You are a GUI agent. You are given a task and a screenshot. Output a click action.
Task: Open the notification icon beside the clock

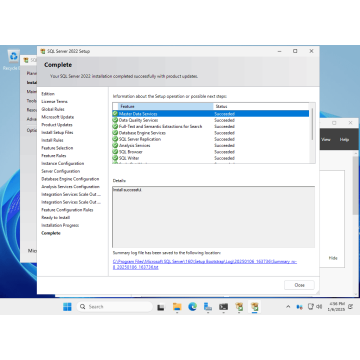click(x=350, y=307)
